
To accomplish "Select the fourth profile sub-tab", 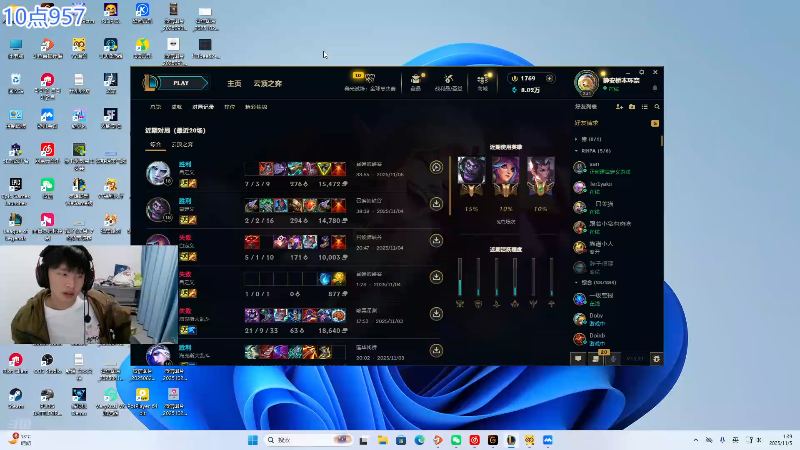I will coord(230,107).
